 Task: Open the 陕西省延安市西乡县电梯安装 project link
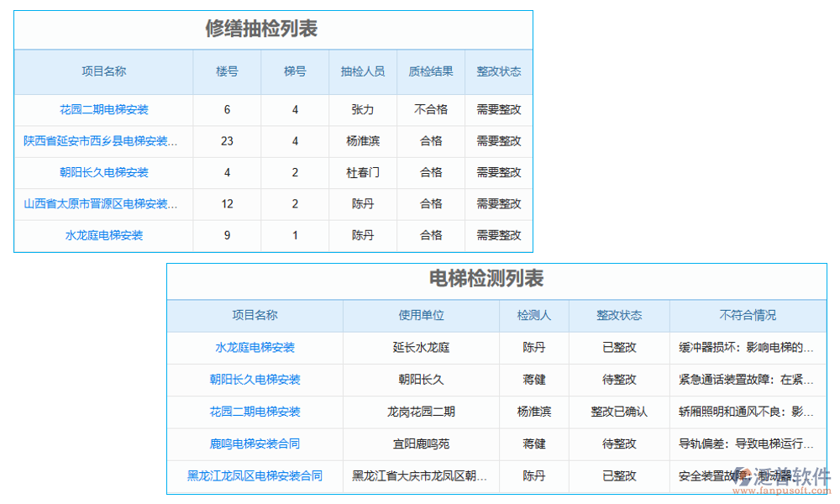point(102,140)
